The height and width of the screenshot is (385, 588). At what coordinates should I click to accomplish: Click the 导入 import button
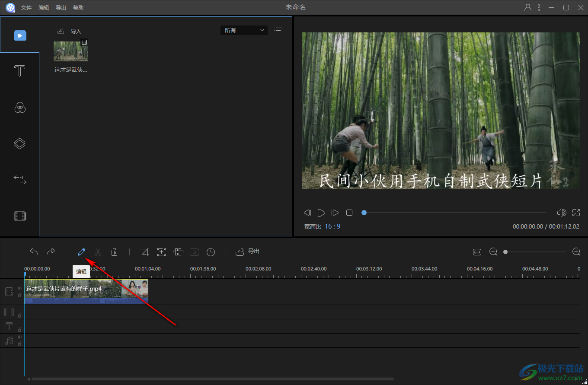70,31
